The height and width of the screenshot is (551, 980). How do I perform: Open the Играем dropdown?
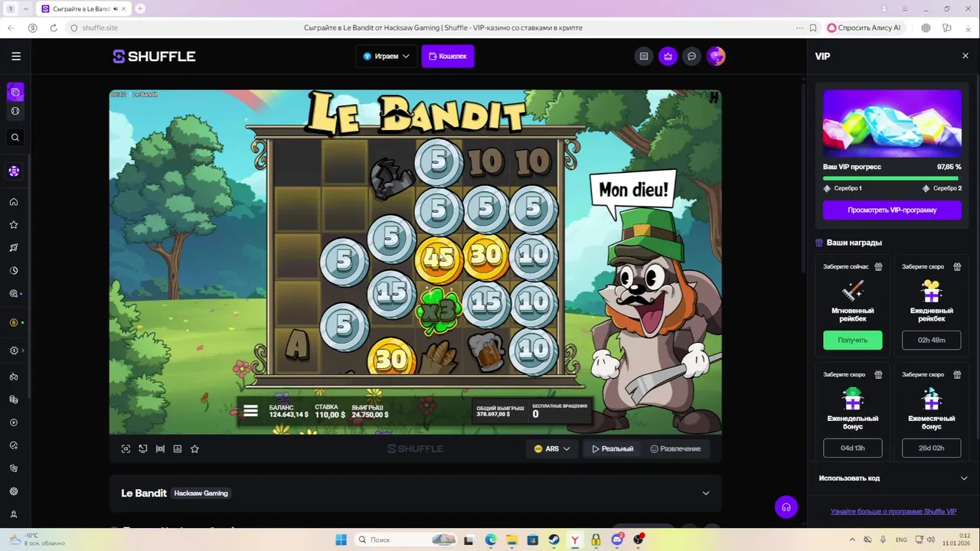387,56
